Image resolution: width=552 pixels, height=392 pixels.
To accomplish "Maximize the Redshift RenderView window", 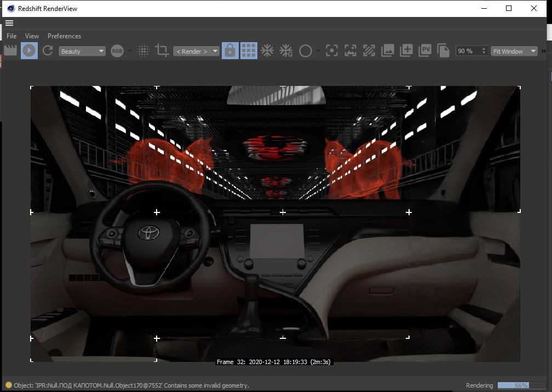I will coord(509,8).
